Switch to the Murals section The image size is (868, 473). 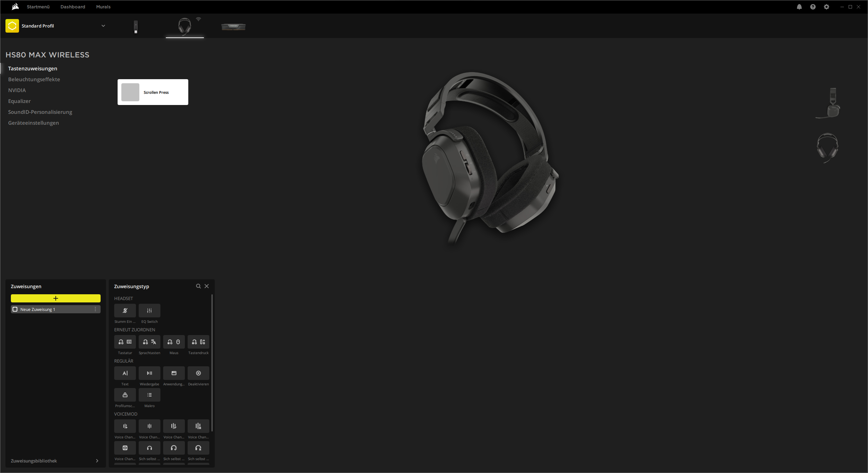[103, 6]
